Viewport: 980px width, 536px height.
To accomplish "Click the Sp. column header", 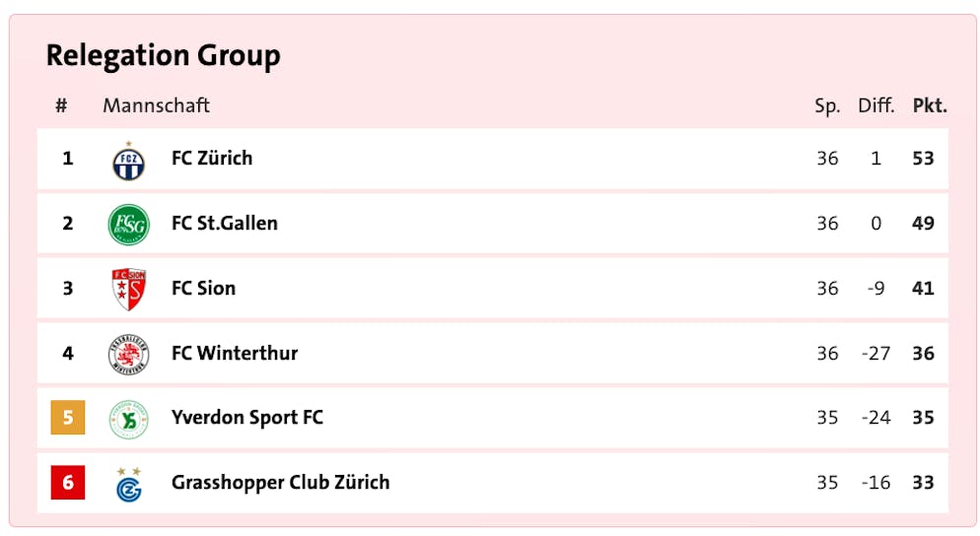I will coord(827,106).
